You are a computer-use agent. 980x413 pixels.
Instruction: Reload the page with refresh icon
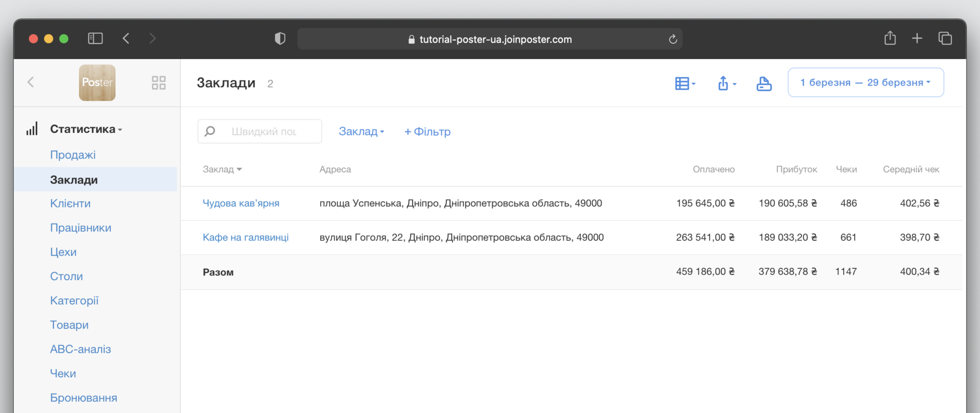[673, 39]
